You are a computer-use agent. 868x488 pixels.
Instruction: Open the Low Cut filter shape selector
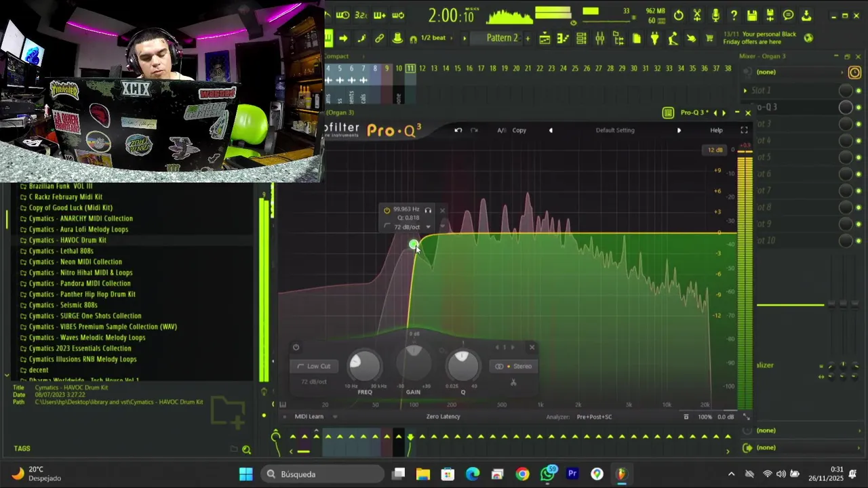pos(315,366)
